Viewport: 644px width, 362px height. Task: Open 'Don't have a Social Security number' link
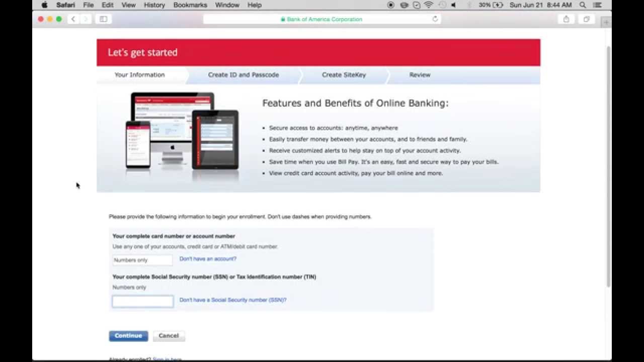click(233, 300)
